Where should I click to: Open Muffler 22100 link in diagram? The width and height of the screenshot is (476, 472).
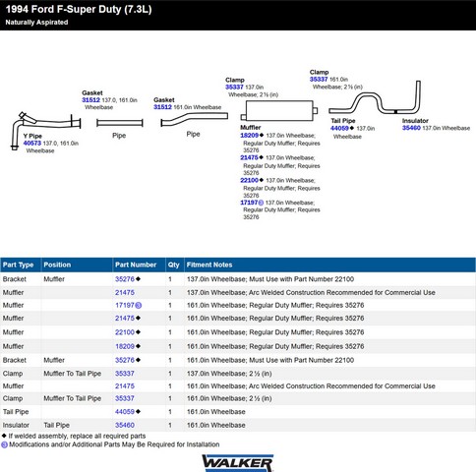[249, 180]
